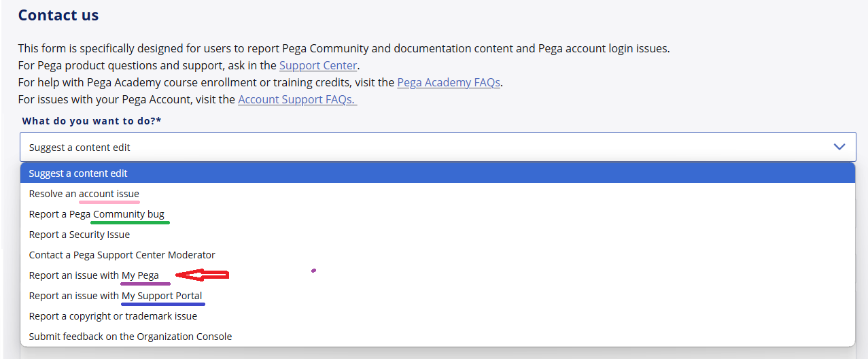This screenshot has width=868, height=359.
Task: Open the Account Support FAQs link
Action: (297, 99)
